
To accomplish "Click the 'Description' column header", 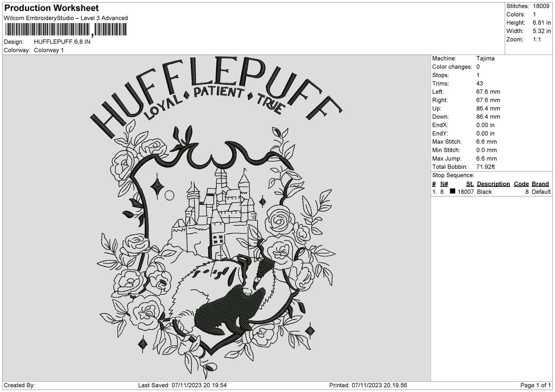I will coord(493,184).
